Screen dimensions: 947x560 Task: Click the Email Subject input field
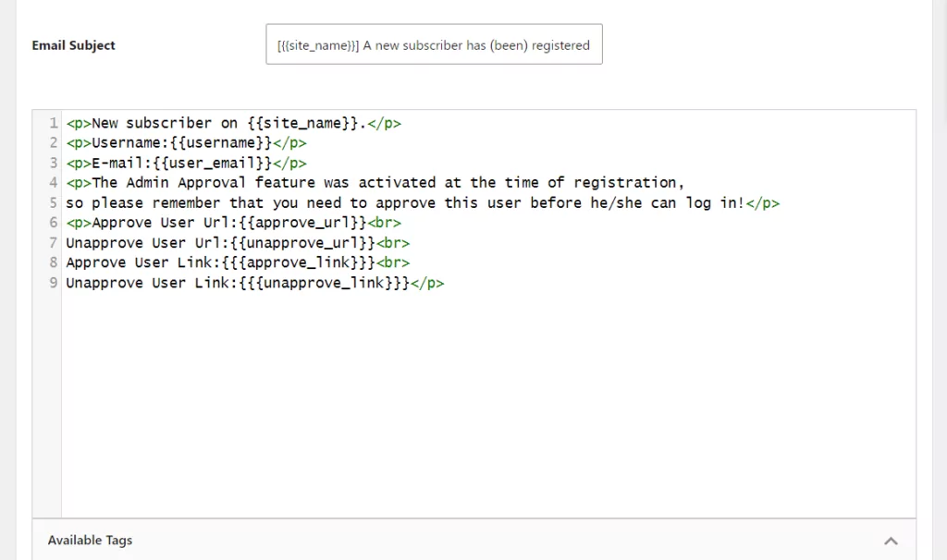434,44
